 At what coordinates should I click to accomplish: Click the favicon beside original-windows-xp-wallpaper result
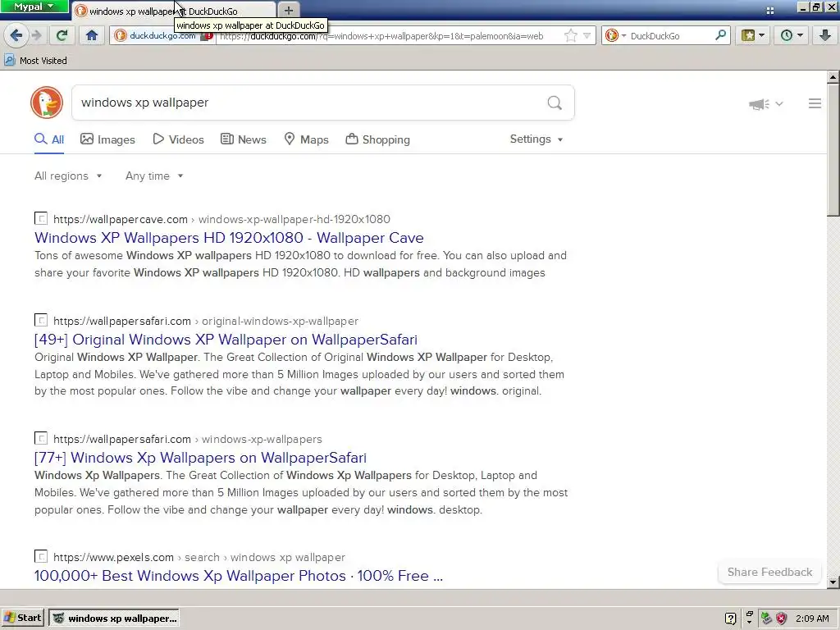pos(41,321)
